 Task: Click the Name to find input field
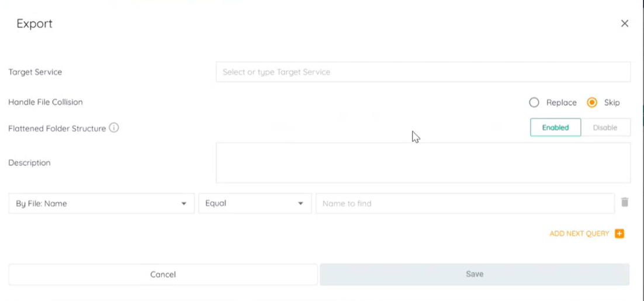(465, 203)
